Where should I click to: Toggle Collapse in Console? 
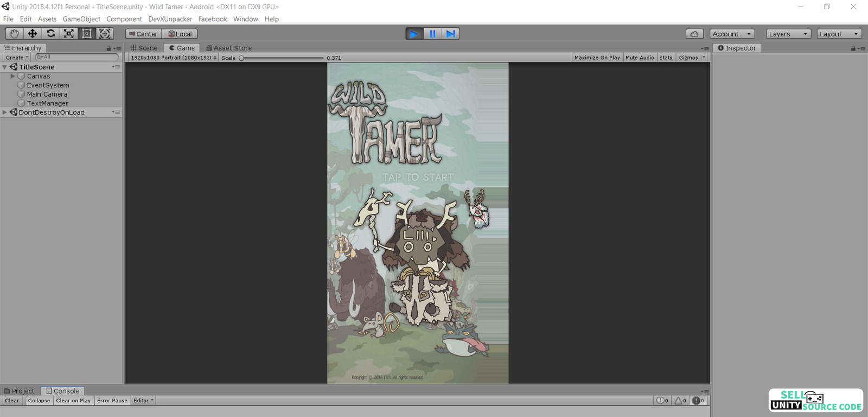39,401
